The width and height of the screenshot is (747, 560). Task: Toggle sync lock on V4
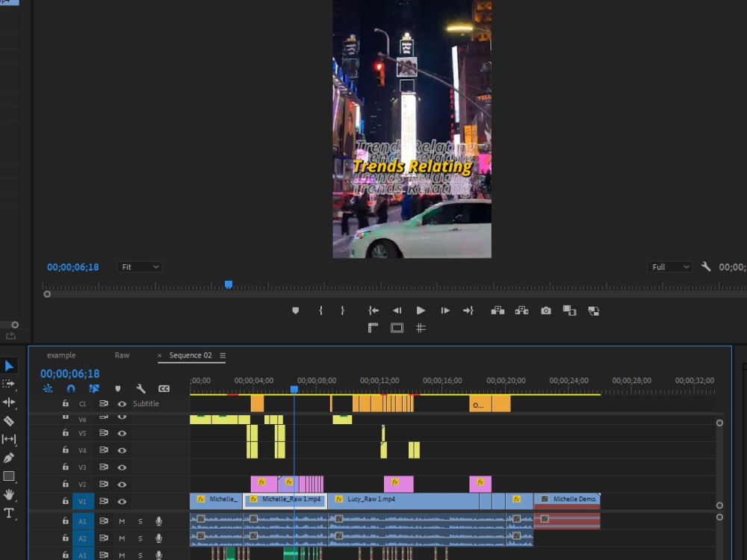103,450
